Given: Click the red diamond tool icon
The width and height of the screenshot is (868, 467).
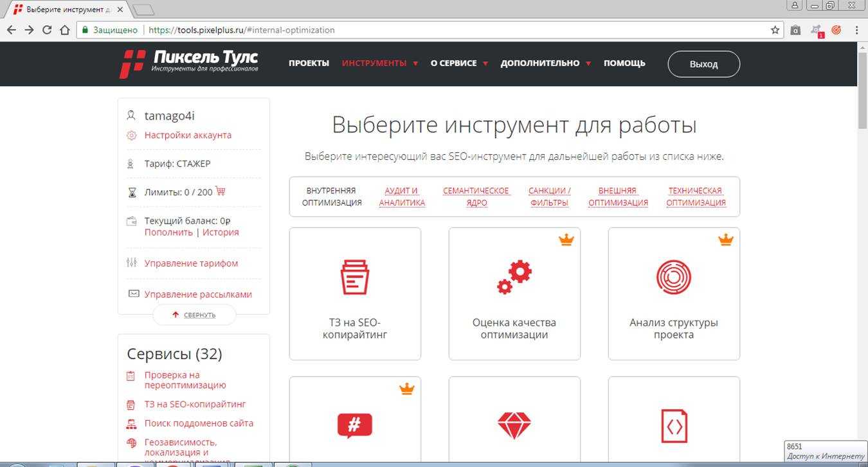Looking at the screenshot, I should pos(514,425).
